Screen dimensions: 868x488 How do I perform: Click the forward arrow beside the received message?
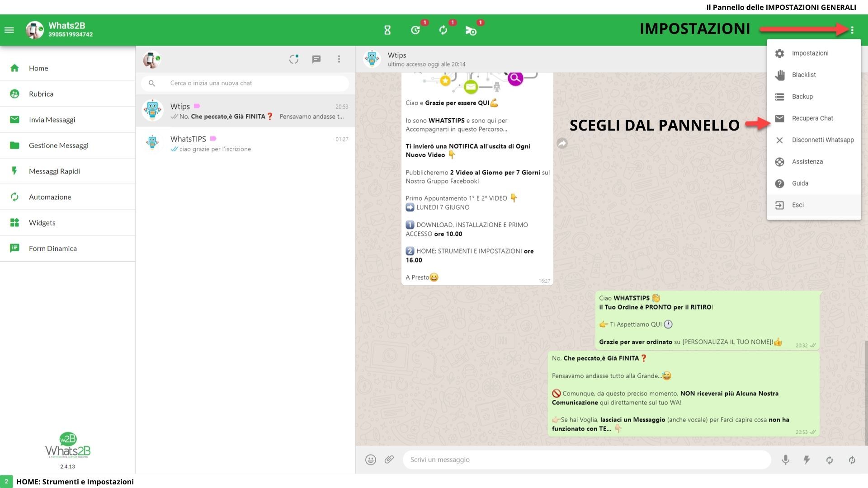click(562, 143)
